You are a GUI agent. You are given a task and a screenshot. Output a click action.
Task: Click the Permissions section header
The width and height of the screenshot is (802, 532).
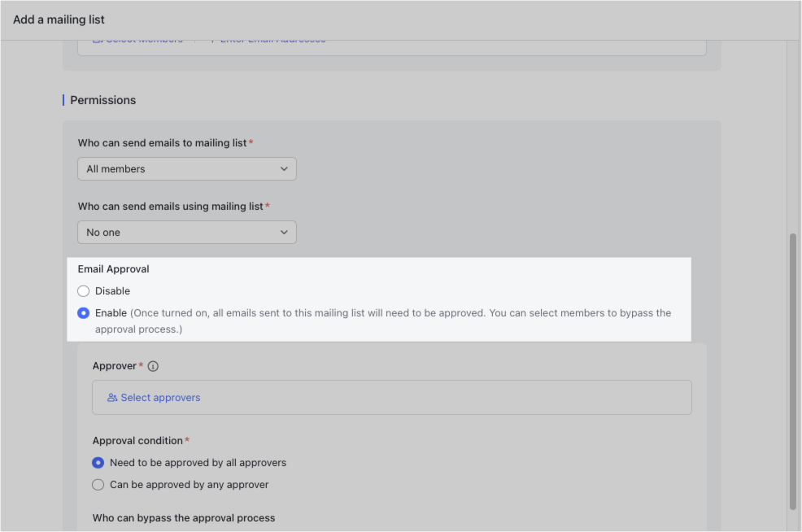102,99
